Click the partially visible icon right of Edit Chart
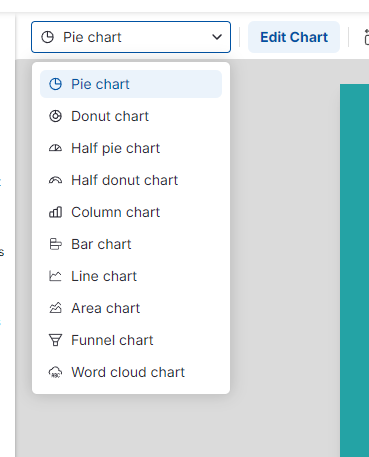 point(366,37)
